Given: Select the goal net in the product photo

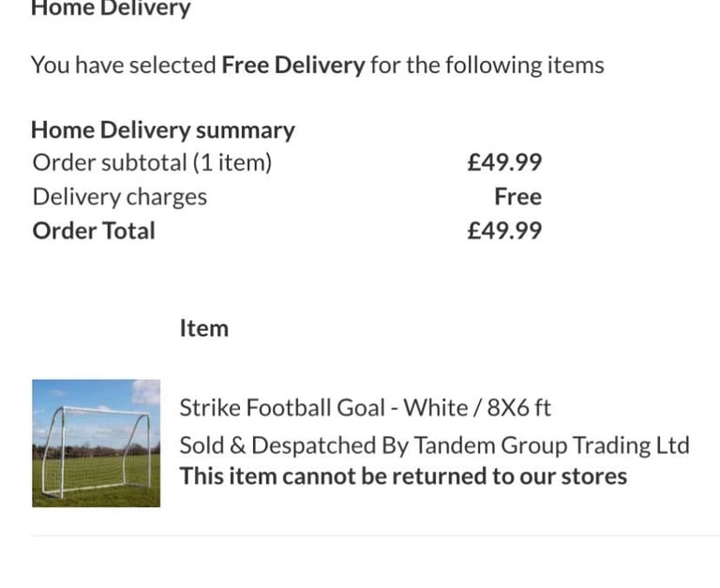Looking at the screenshot, I should click(x=94, y=452).
